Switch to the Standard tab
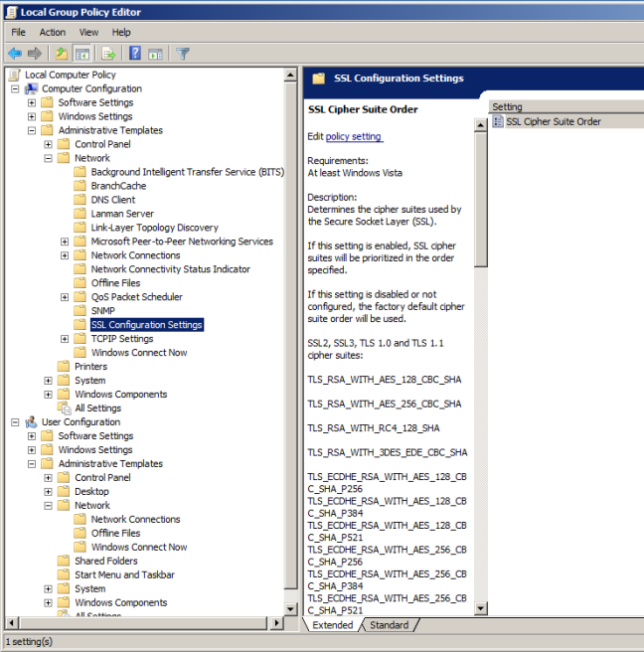The width and height of the screenshot is (644, 652). pos(390,625)
